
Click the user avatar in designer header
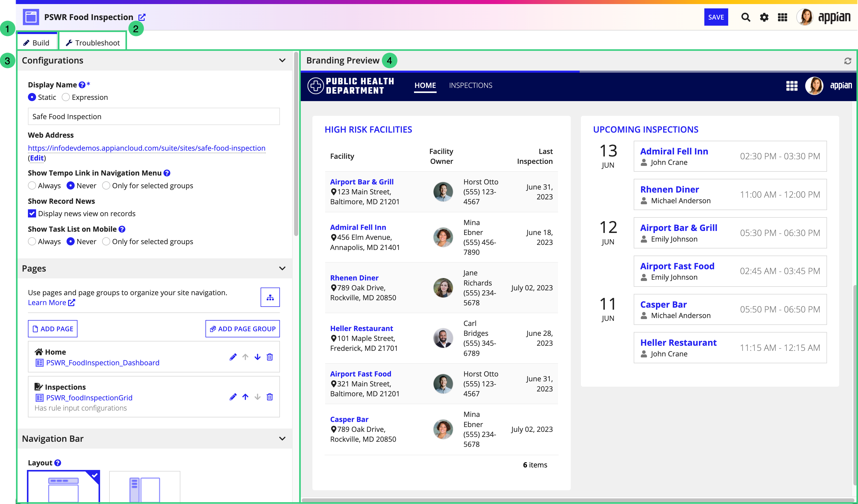tap(805, 17)
